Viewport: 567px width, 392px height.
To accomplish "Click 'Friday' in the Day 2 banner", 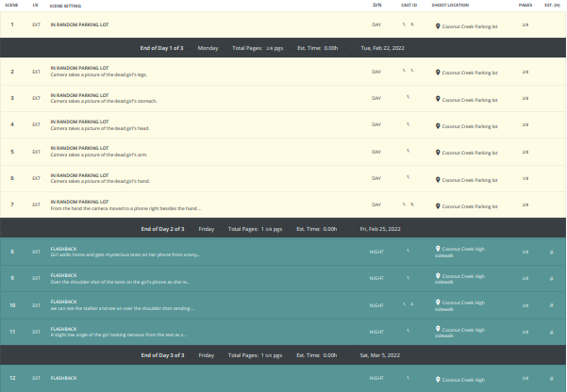I will click(x=206, y=229).
